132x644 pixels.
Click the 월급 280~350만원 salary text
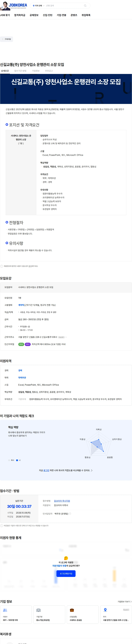tap(33, 319)
